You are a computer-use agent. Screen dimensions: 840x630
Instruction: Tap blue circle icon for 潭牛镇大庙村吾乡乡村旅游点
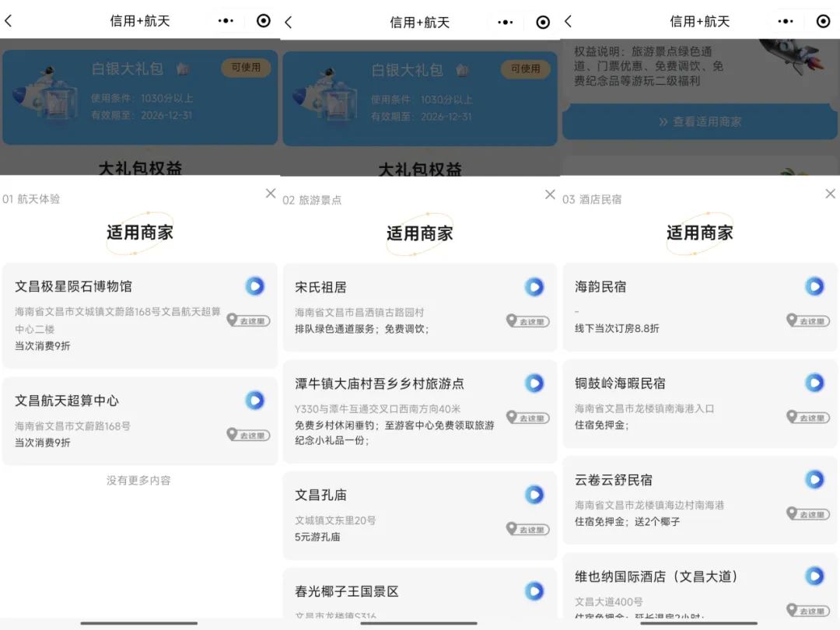coord(534,383)
